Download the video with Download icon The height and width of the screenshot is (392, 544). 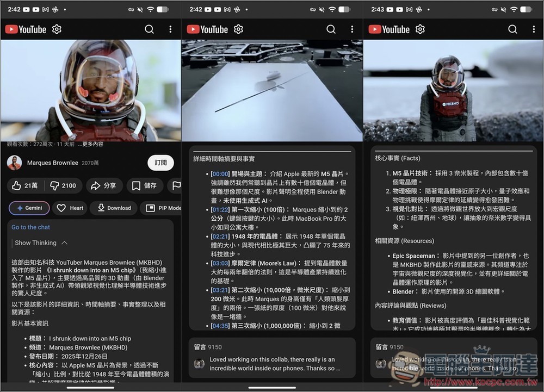[x=113, y=208]
